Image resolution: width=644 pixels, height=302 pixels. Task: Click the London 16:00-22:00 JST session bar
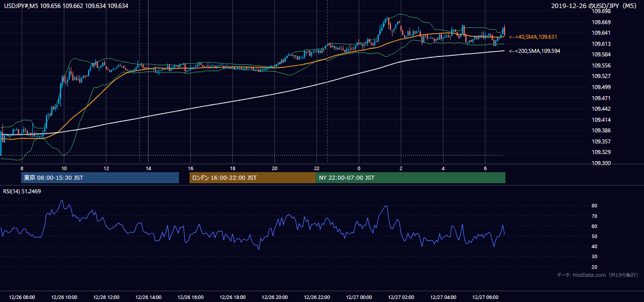tap(252, 178)
